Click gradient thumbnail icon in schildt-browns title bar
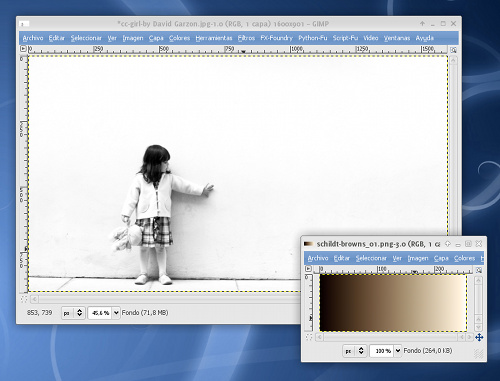 point(308,244)
